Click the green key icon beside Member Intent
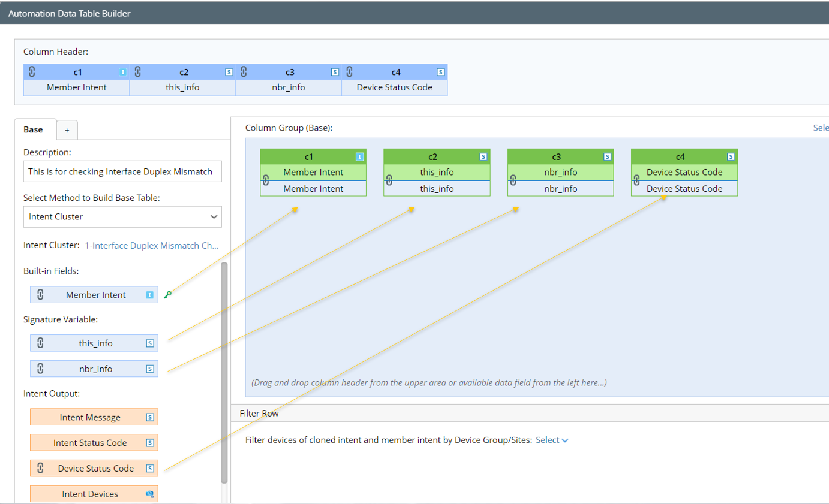Image resolution: width=829 pixels, height=504 pixels. (x=168, y=294)
